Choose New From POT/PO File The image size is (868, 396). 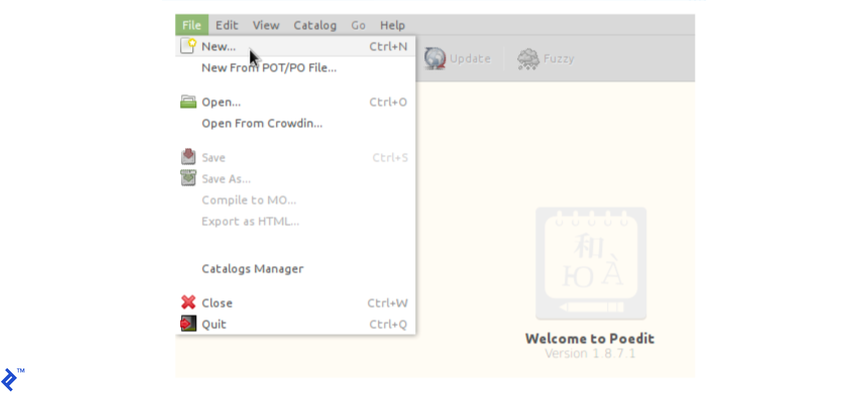point(269,68)
